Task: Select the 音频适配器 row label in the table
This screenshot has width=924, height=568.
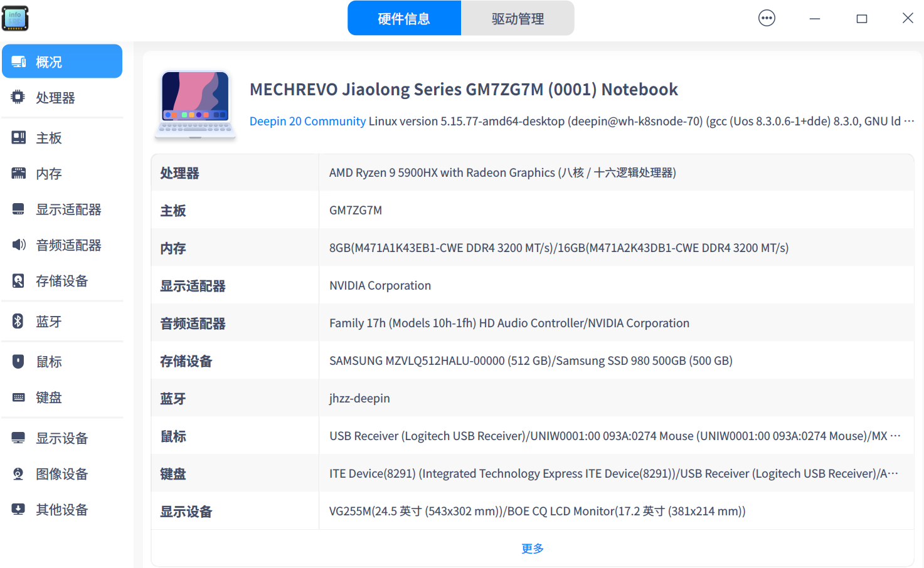Action: (193, 323)
